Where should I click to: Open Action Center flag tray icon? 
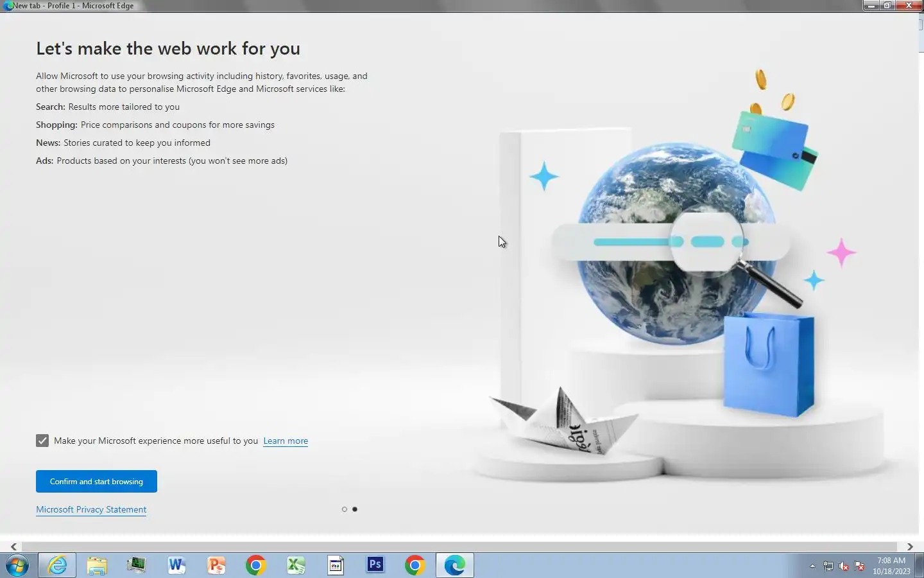tap(859, 566)
